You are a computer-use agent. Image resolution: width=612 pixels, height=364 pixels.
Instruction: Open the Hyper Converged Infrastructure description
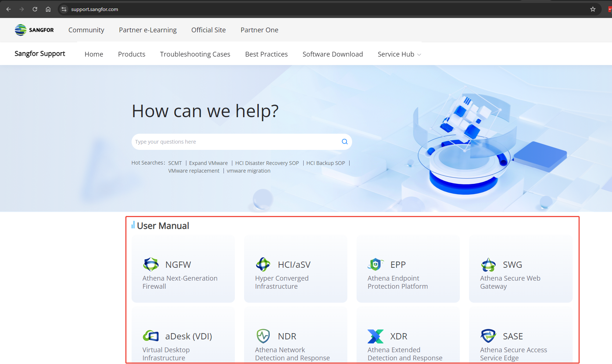point(282,282)
